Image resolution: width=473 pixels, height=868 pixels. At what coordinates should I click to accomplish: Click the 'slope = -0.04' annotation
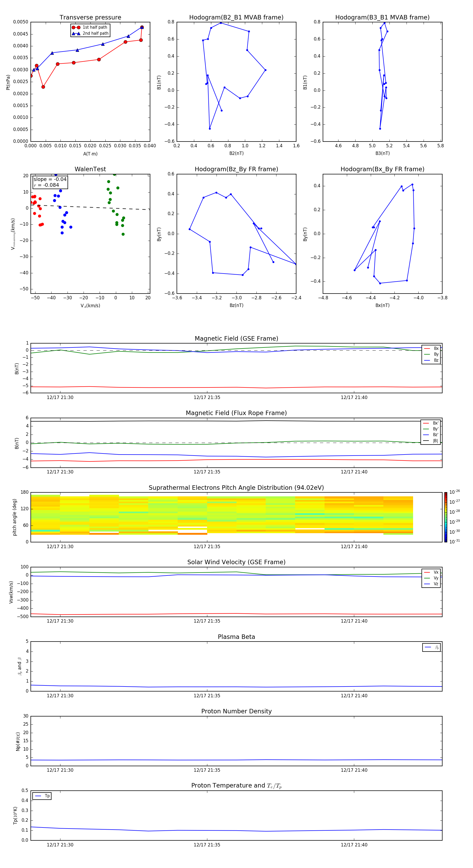coord(50,179)
